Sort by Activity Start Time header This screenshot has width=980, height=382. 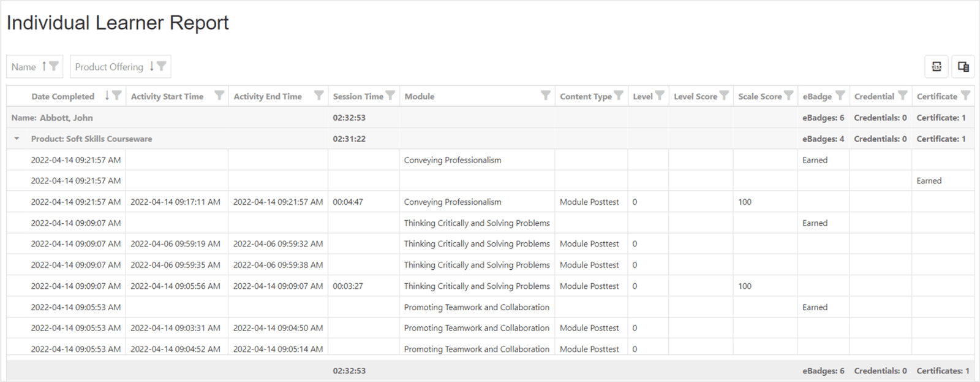coord(167,96)
